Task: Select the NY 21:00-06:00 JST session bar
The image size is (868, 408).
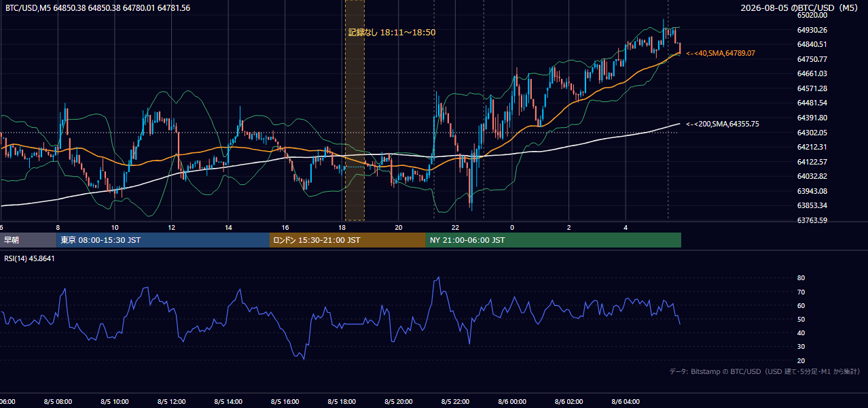Action: [554, 240]
